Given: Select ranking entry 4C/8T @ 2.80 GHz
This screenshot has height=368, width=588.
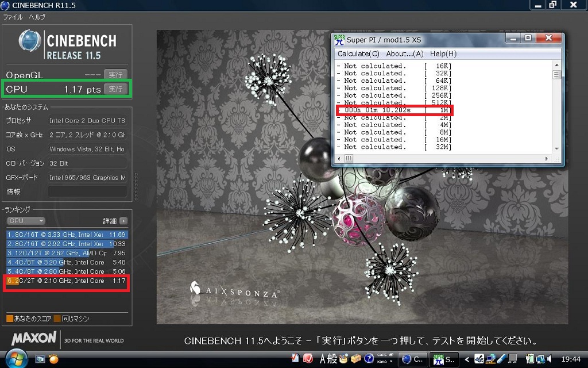Looking at the screenshot, I should [x=67, y=271].
